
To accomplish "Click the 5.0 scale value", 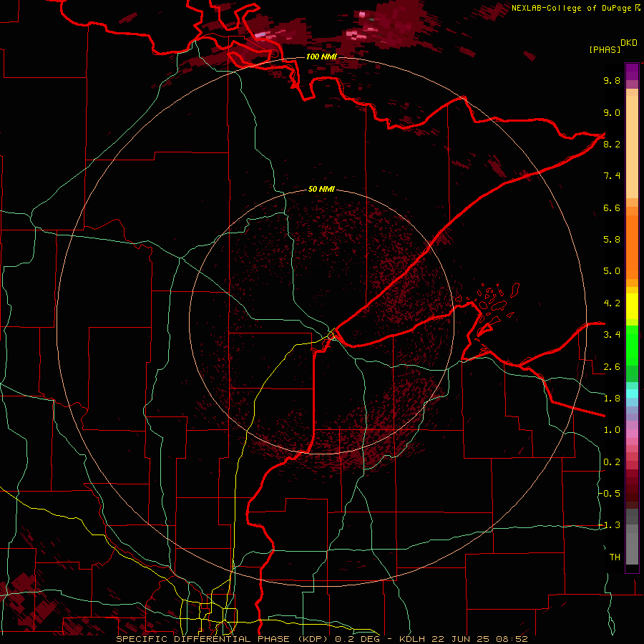I will (612, 271).
